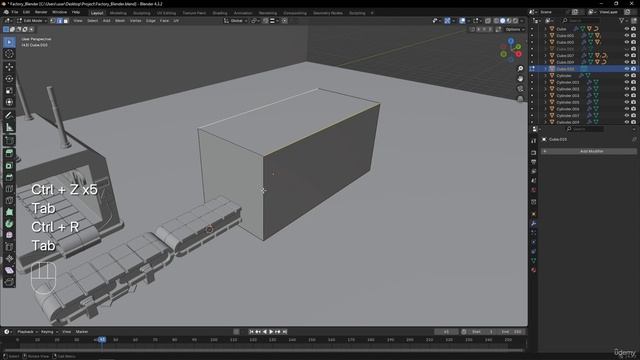This screenshot has width=640, height=360.
Task: Select the Extrude Region tool
Action: pyautogui.click(x=9, y=153)
